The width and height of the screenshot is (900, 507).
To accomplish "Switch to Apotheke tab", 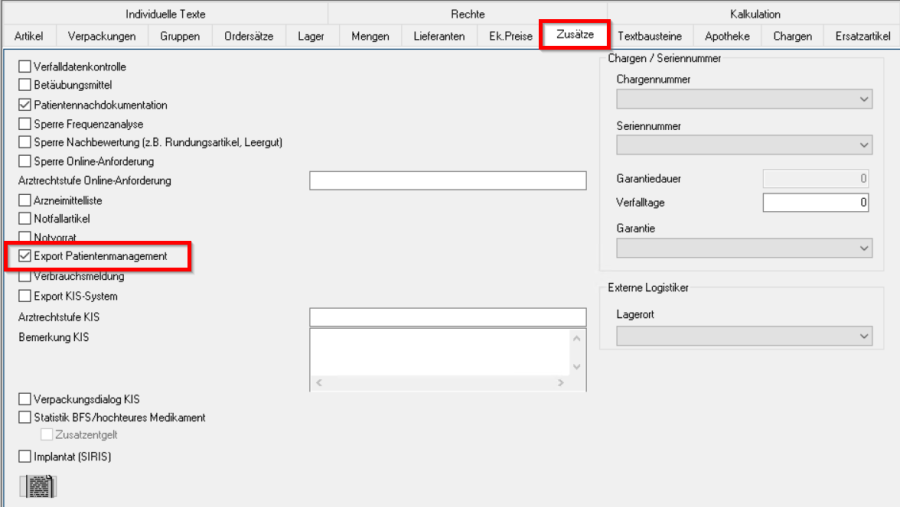I will click(727, 36).
